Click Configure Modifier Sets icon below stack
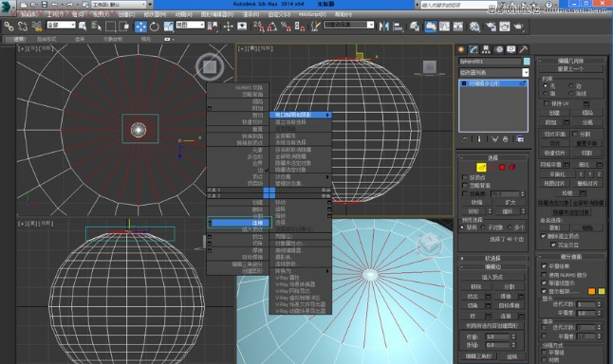Image resolution: width=613 pixels, height=364 pixels. tap(520, 139)
